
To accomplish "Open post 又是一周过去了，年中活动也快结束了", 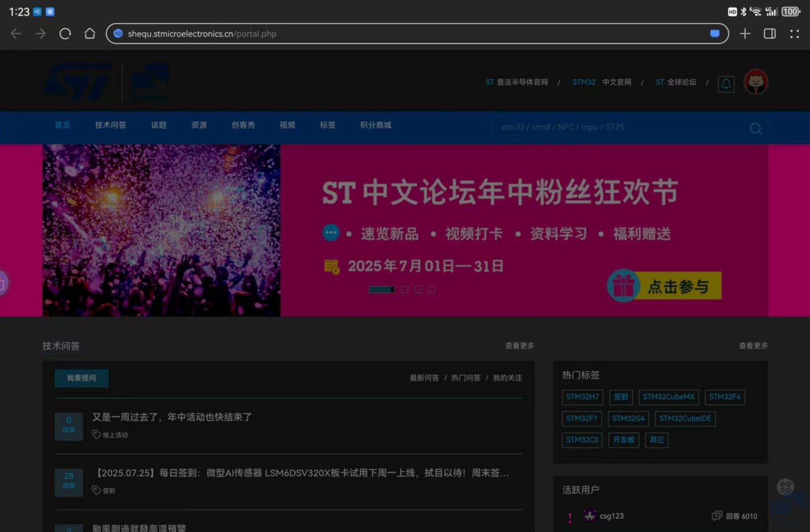I will (172, 417).
